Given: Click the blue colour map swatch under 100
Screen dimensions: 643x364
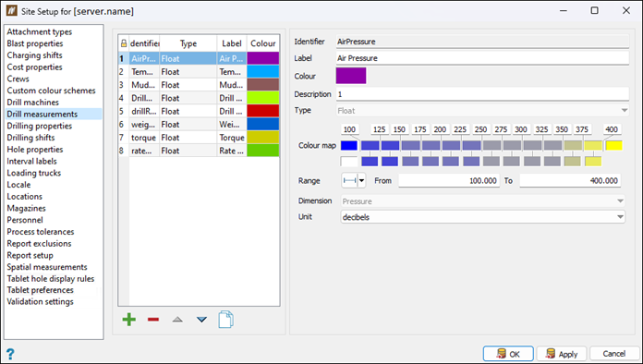Looking at the screenshot, I should [x=349, y=146].
